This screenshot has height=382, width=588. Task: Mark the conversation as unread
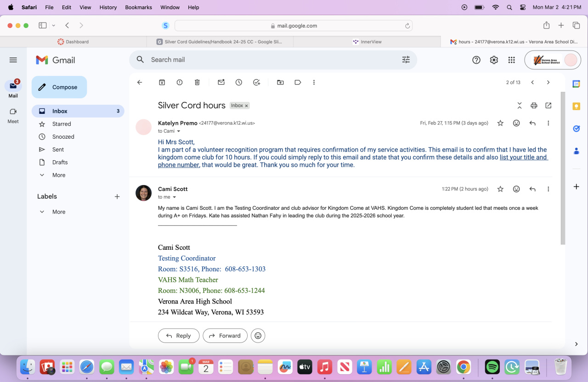[221, 83]
